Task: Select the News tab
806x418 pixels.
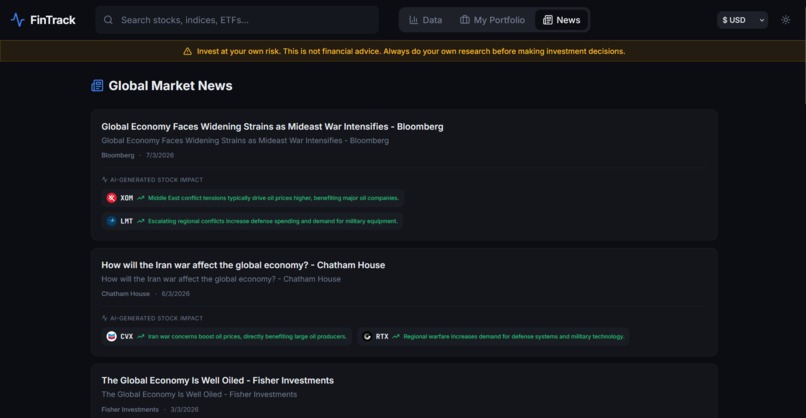Action: point(561,20)
